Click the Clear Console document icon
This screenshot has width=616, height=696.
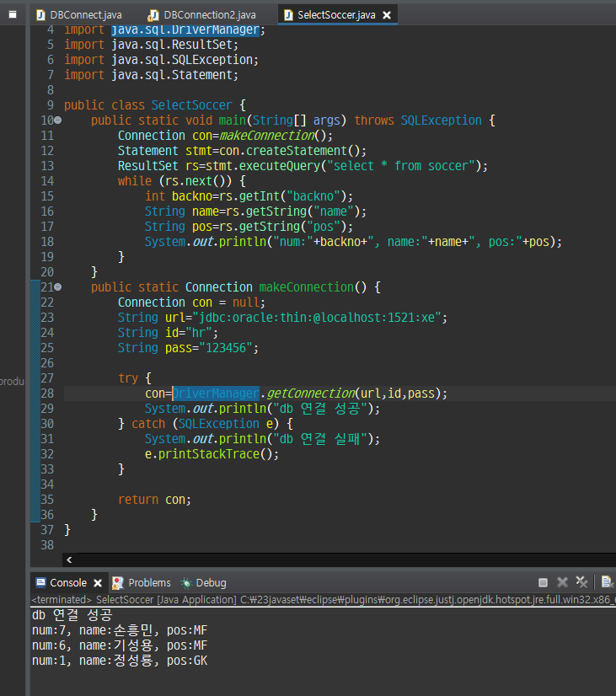607,582
